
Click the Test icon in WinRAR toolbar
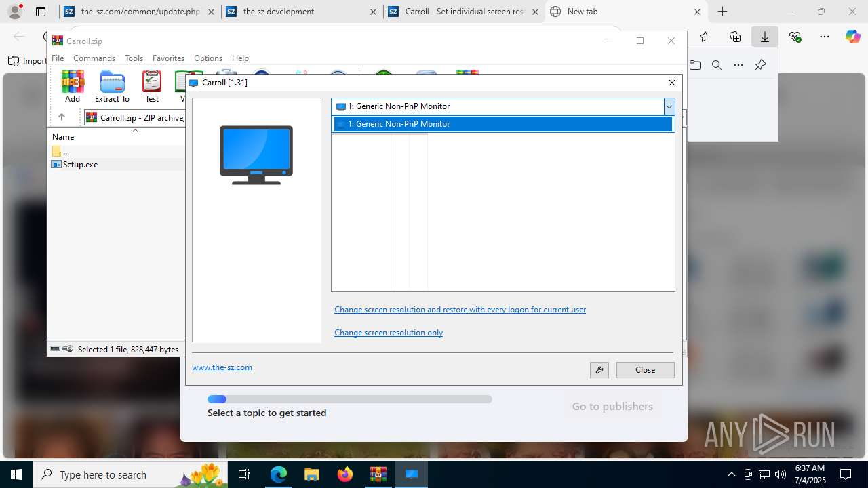click(152, 86)
